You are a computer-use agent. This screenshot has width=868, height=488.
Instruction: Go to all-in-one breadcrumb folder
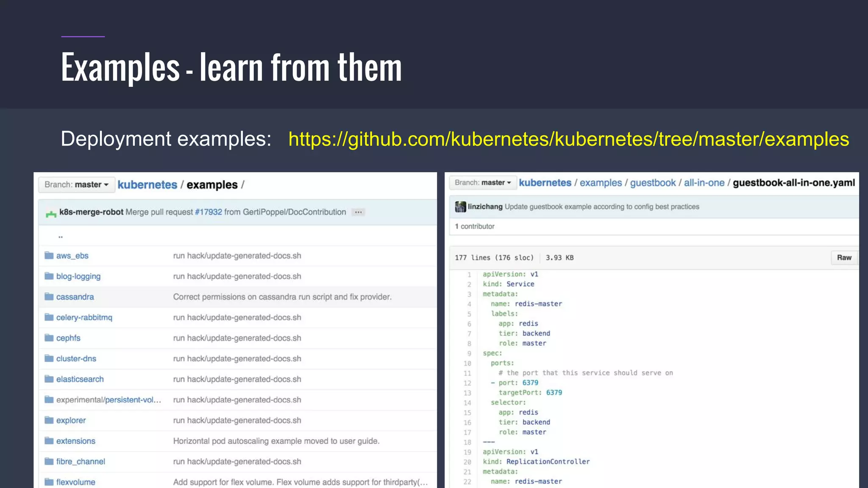[704, 183]
